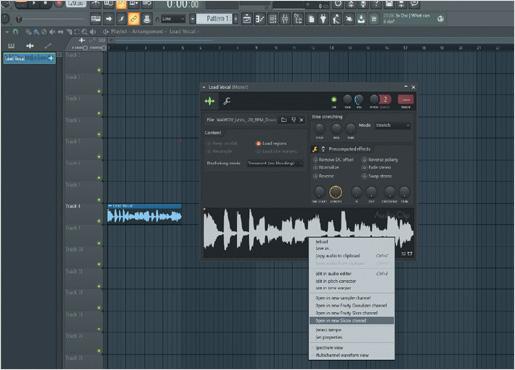Click the plugin plug icon in toolbar
The image size is (515, 370).
coord(323,19)
